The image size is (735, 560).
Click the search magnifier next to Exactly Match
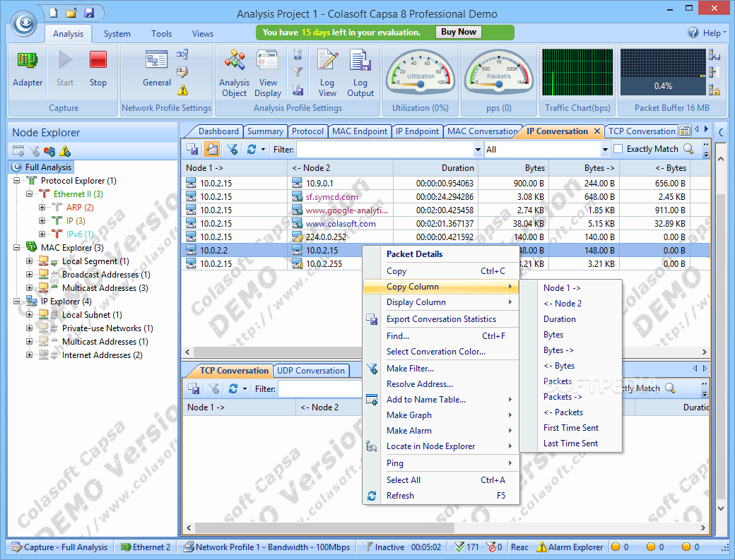pyautogui.click(x=688, y=149)
